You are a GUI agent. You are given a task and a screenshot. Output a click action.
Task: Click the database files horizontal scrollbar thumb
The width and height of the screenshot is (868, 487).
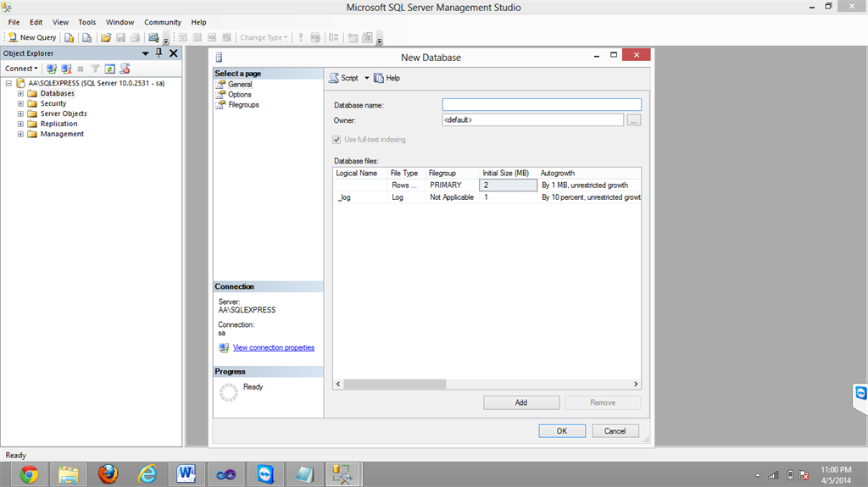[395, 384]
